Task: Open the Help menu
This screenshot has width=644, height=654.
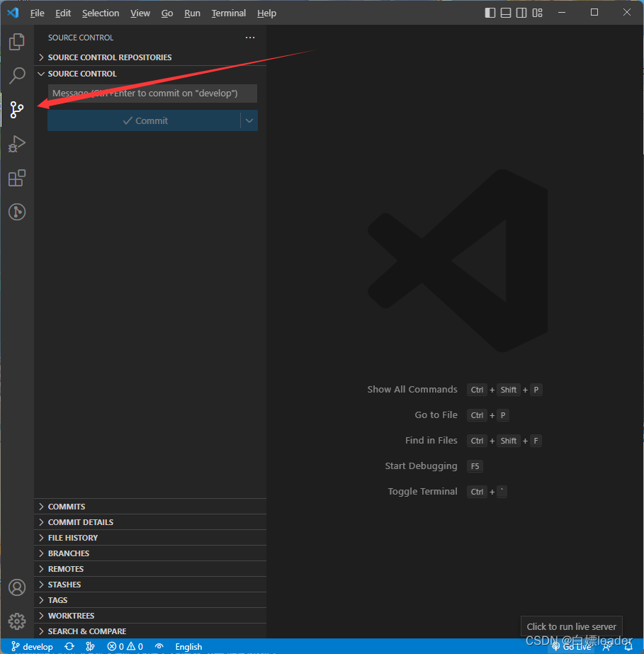Action: (x=266, y=13)
